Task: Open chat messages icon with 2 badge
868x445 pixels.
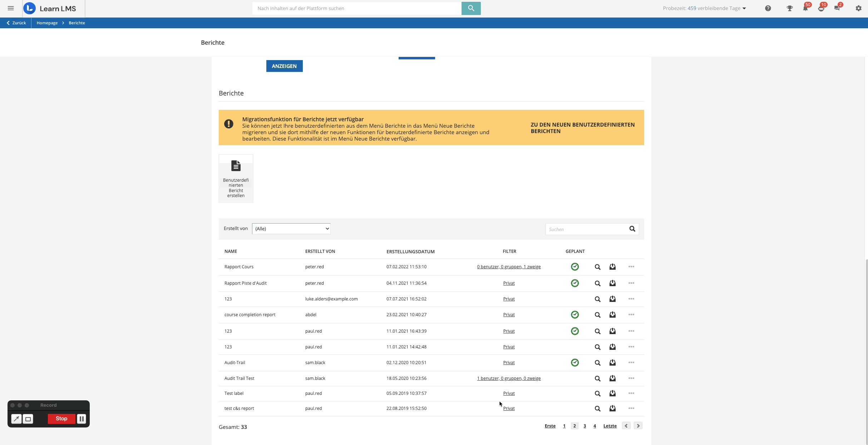Action: point(838,8)
